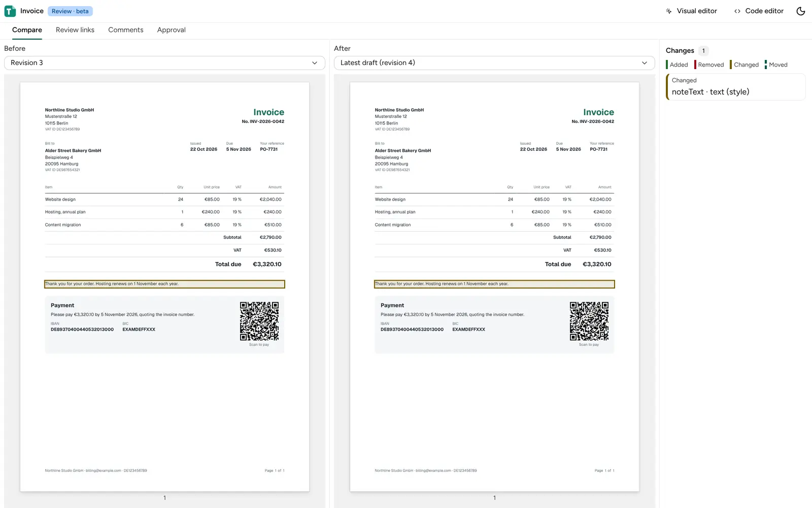Viewport: 812px width, 508px height.
Task: Open the Visual editor
Action: click(x=691, y=11)
